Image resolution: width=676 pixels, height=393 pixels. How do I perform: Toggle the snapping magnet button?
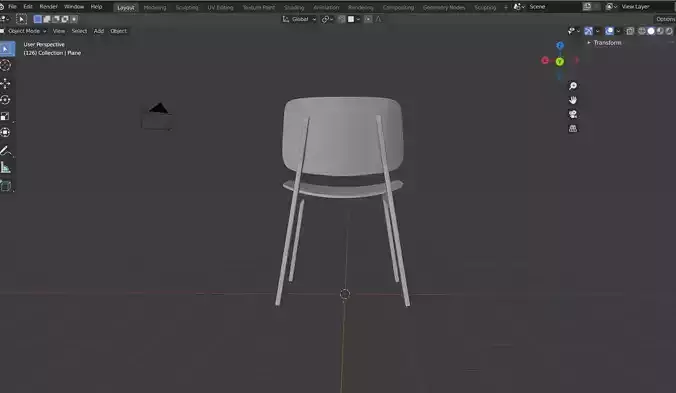pos(342,19)
